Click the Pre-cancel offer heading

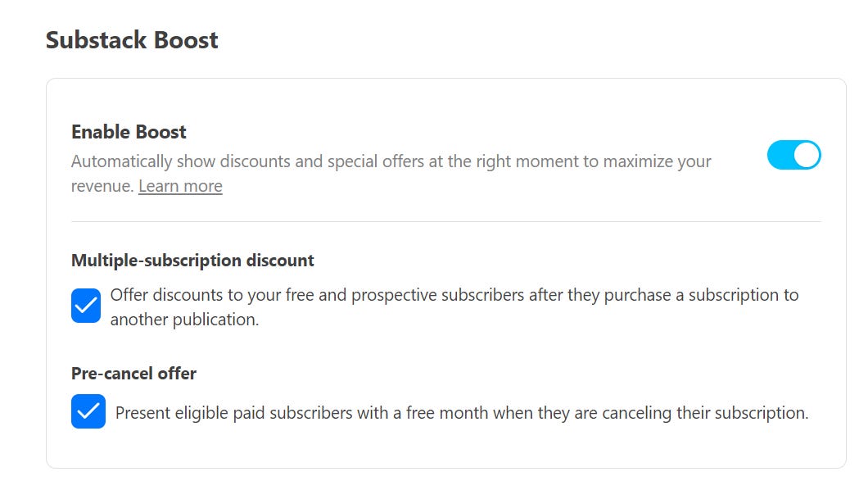[x=133, y=373]
